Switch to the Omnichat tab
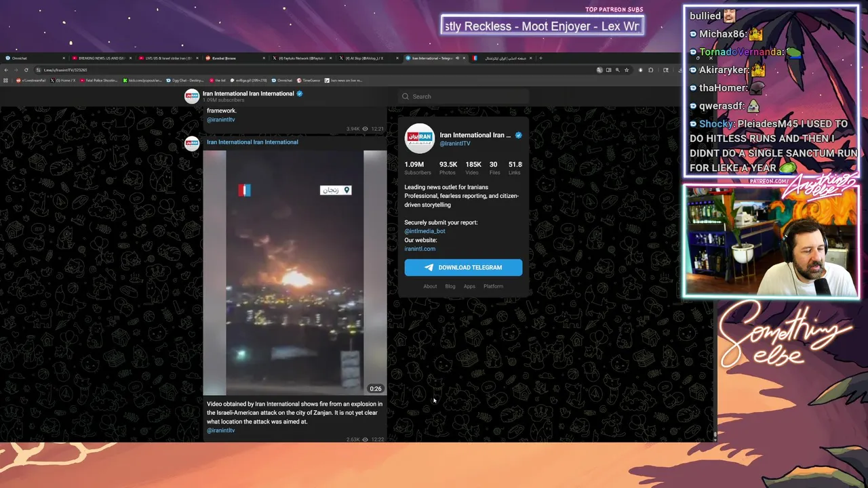This screenshot has width=868, height=488. pyautogui.click(x=34, y=58)
